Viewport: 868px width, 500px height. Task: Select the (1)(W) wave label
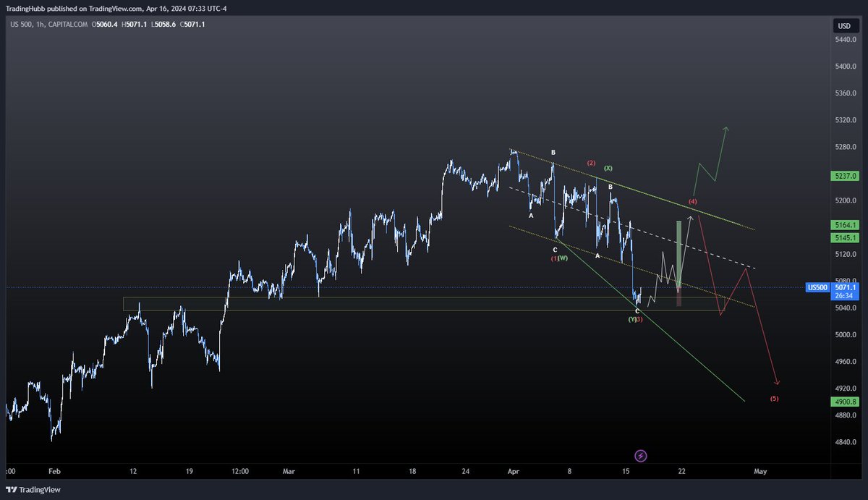tap(560, 258)
